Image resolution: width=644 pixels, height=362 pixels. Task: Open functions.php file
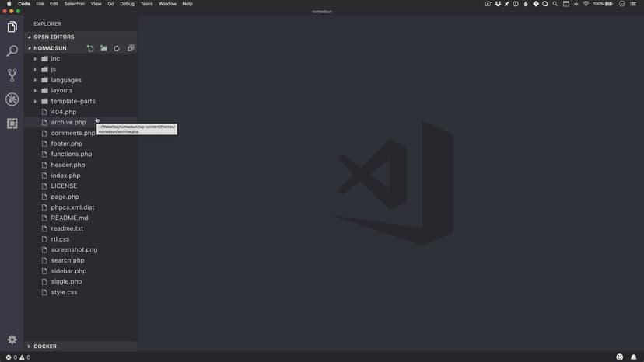(72, 155)
